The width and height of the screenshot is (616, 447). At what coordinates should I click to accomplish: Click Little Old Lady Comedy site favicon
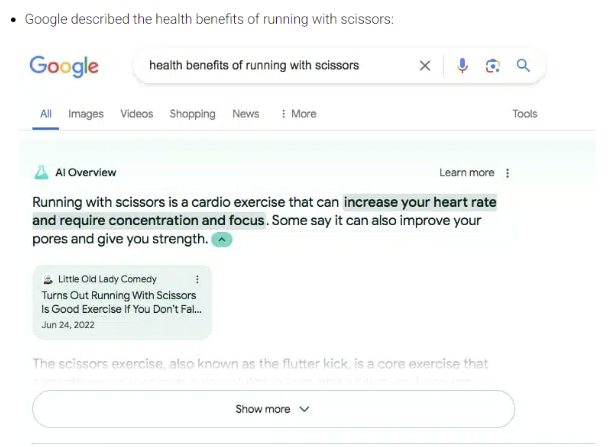48,279
